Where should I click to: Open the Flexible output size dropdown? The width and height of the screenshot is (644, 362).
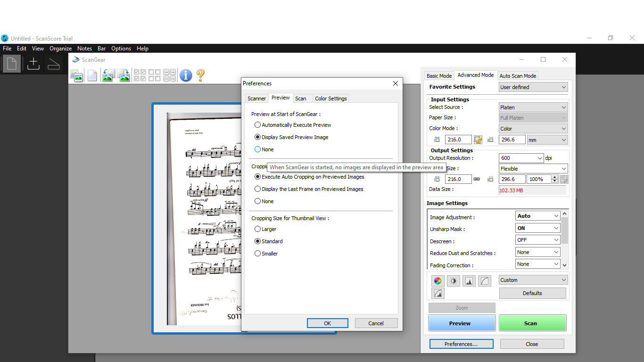[533, 169]
